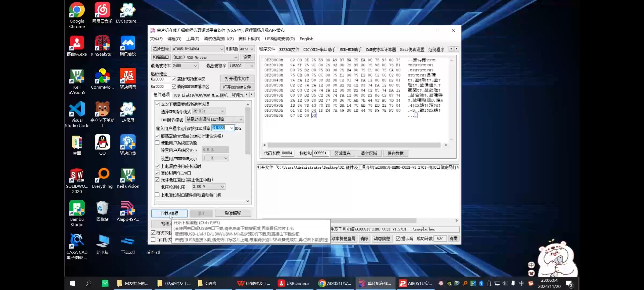
Task: Open the 编程(O) menu
Action: [174, 39]
